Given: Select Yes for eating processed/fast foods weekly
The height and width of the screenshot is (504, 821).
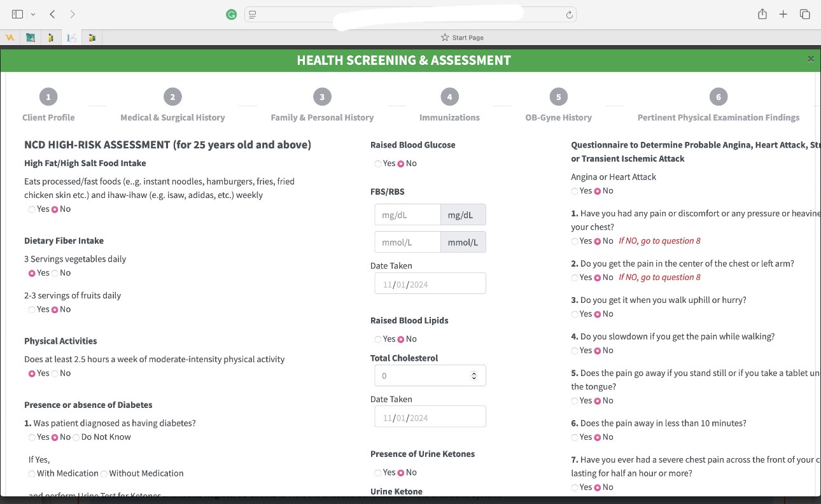Looking at the screenshot, I should [32, 209].
